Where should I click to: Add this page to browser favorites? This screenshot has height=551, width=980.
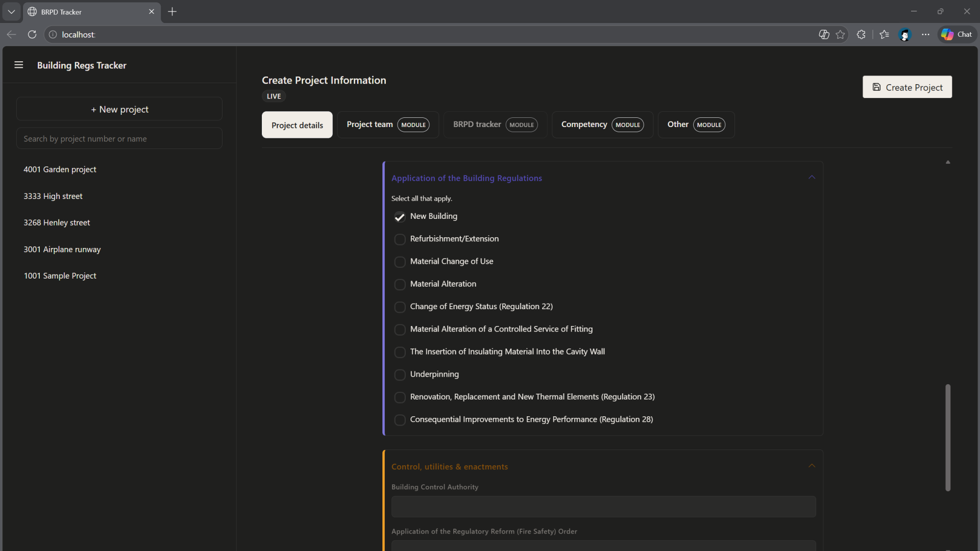(x=841, y=34)
